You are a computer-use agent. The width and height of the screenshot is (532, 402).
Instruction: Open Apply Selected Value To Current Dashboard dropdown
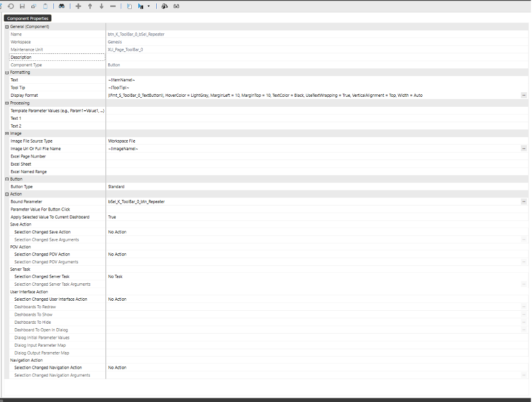tap(317, 217)
